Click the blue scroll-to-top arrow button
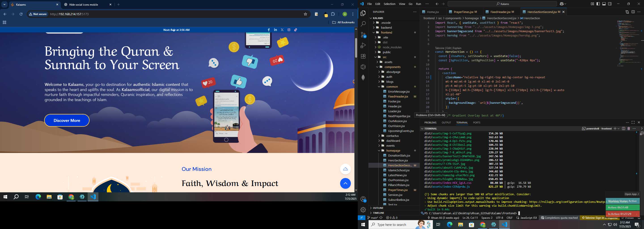644x229 pixels. (345, 184)
